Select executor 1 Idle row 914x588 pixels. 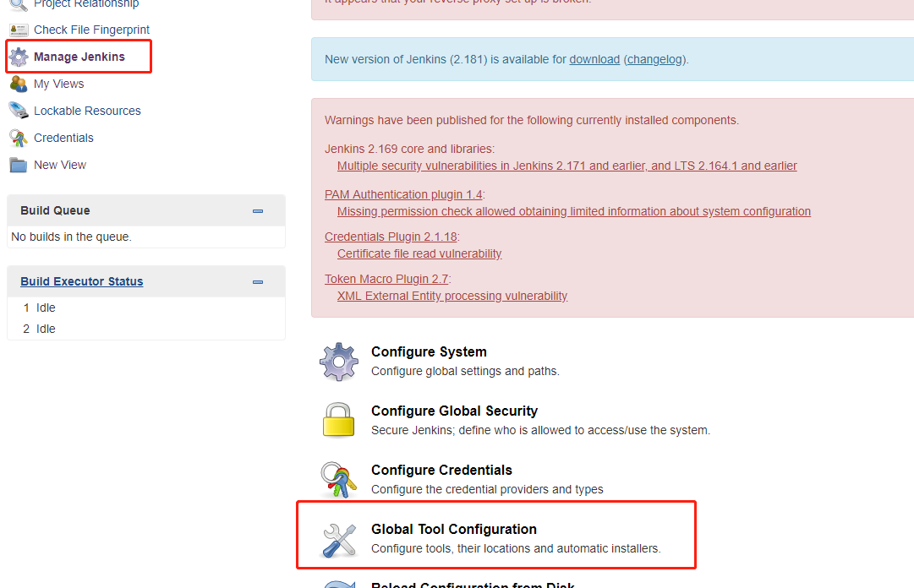click(x=145, y=308)
